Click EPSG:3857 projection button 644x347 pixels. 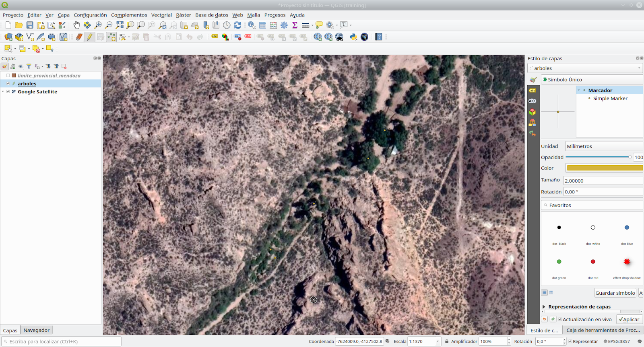[x=616, y=341]
